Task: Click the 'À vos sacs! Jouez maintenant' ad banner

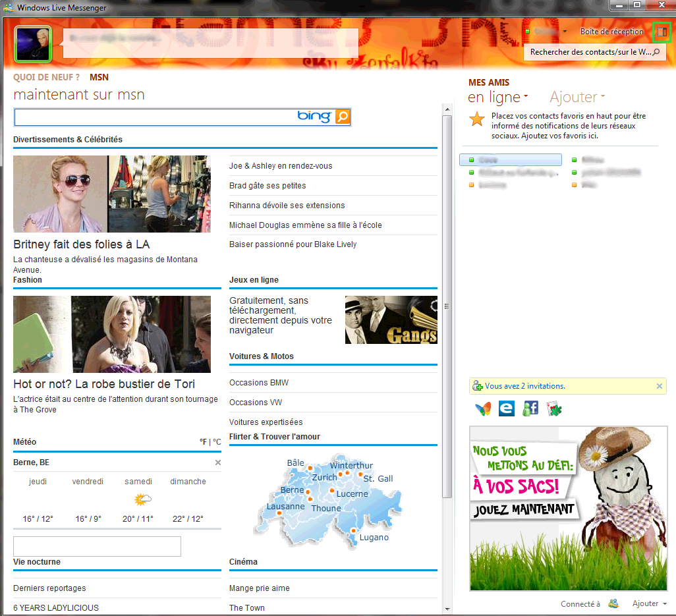Action: (x=568, y=508)
